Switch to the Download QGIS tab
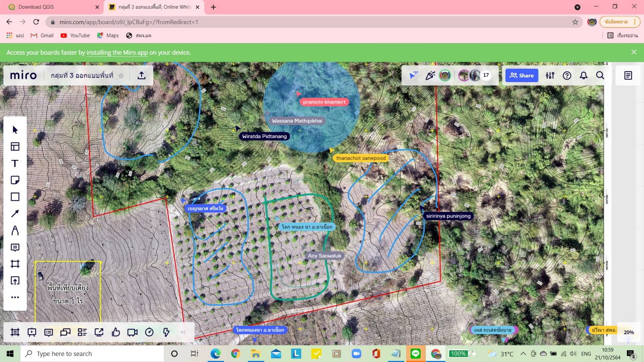Screen dimensions: 644x362 click(x=53, y=7)
